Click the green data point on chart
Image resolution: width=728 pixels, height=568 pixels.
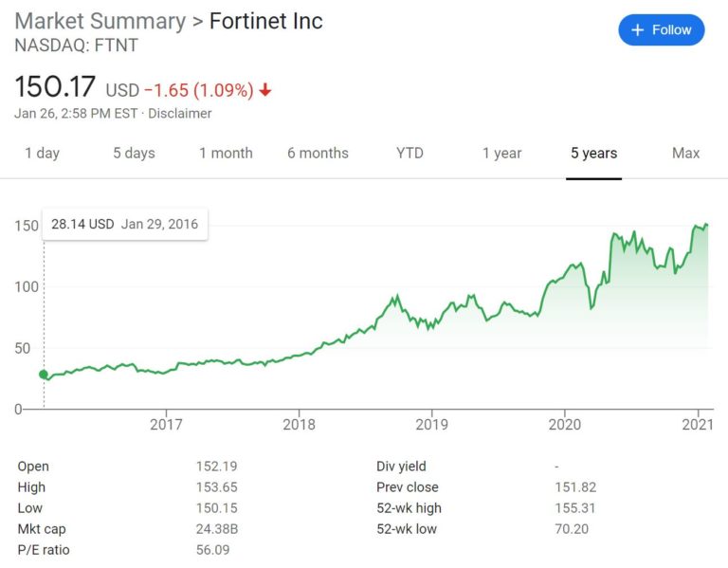coord(44,375)
